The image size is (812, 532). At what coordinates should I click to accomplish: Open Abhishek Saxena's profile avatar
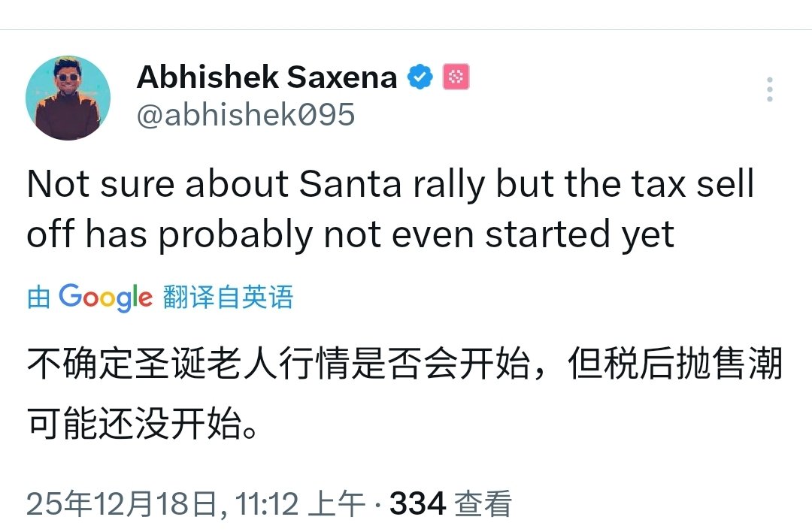[x=68, y=98]
